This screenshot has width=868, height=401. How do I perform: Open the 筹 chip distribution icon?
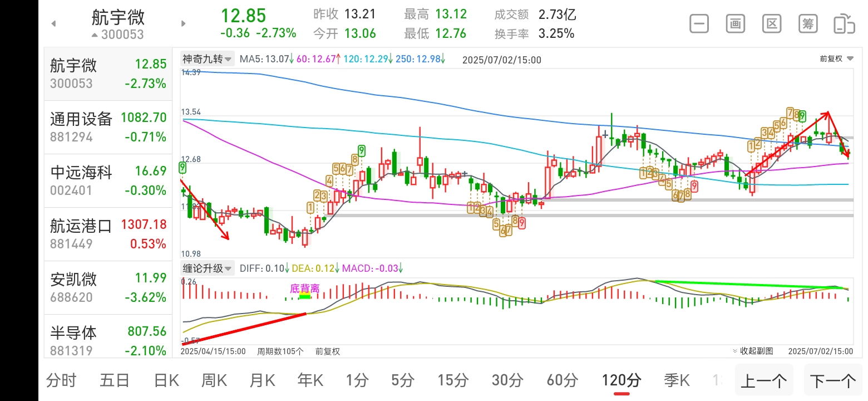point(808,24)
